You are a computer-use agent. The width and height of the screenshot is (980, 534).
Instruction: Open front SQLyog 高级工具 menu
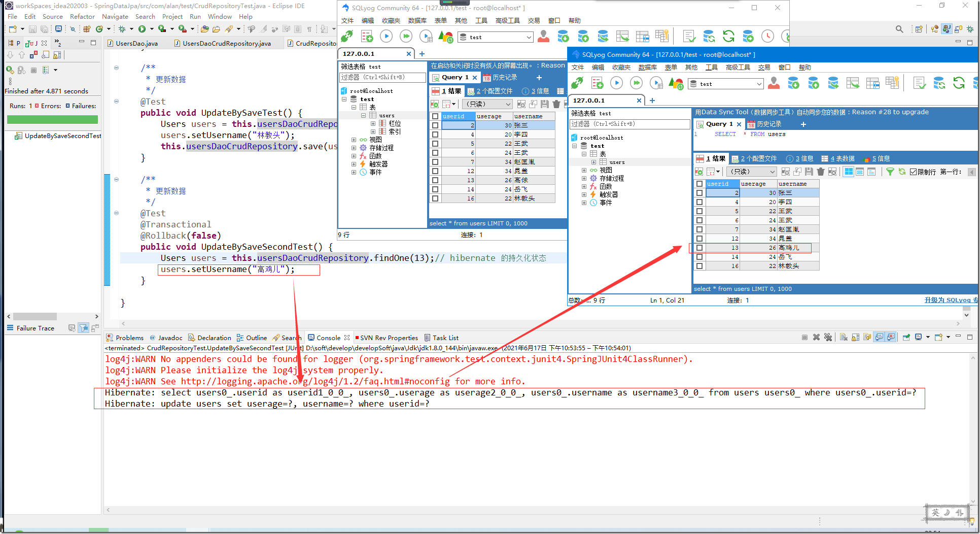click(x=738, y=68)
